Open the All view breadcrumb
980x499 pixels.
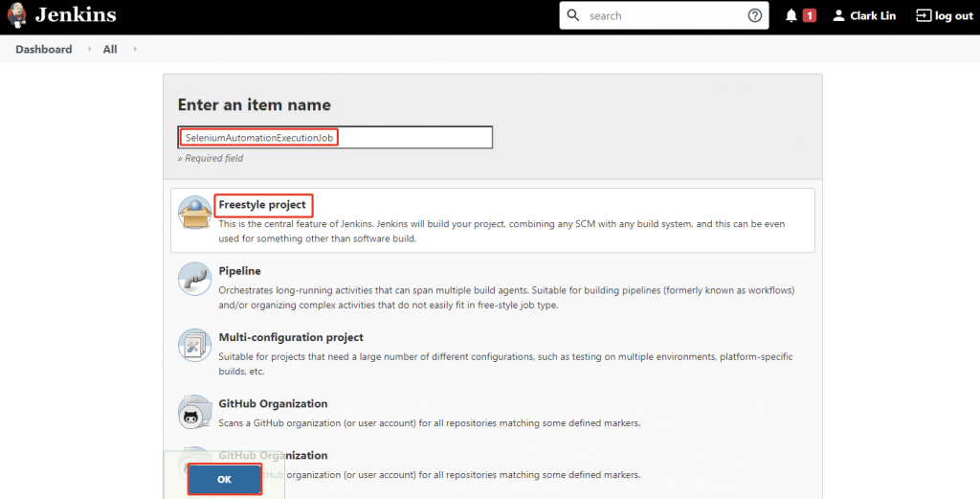(x=110, y=49)
